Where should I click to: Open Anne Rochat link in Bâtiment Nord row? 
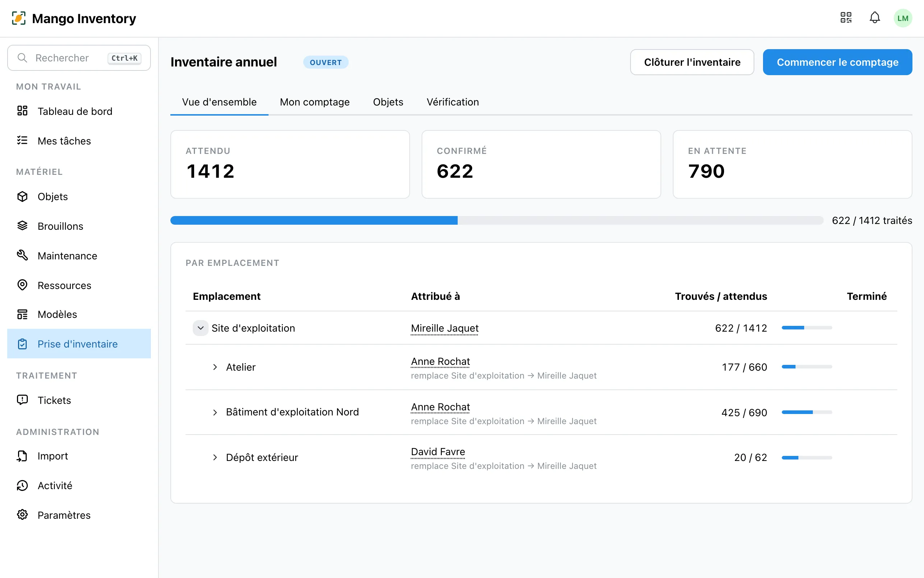[x=440, y=407]
